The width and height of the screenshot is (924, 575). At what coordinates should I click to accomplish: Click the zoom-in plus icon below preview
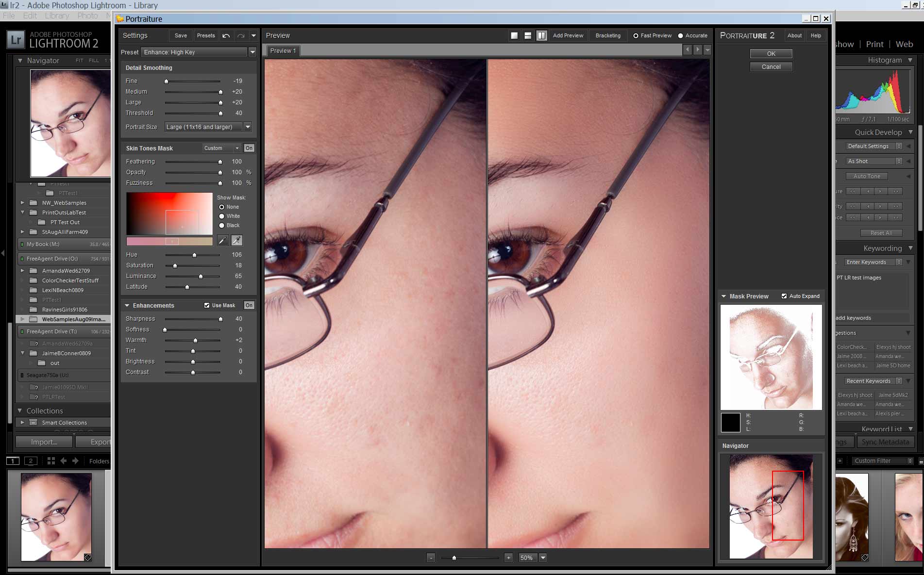point(508,558)
